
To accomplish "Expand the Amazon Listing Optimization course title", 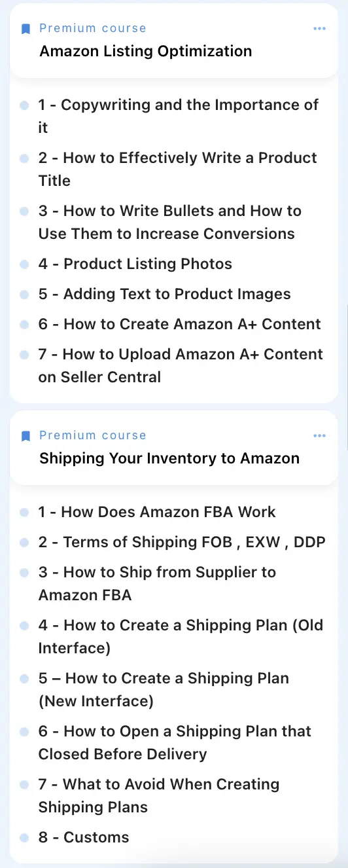I will point(146,51).
